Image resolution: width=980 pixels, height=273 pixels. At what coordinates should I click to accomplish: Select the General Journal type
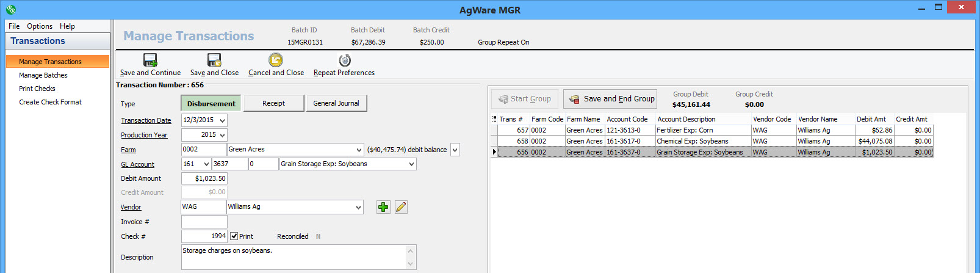click(336, 104)
